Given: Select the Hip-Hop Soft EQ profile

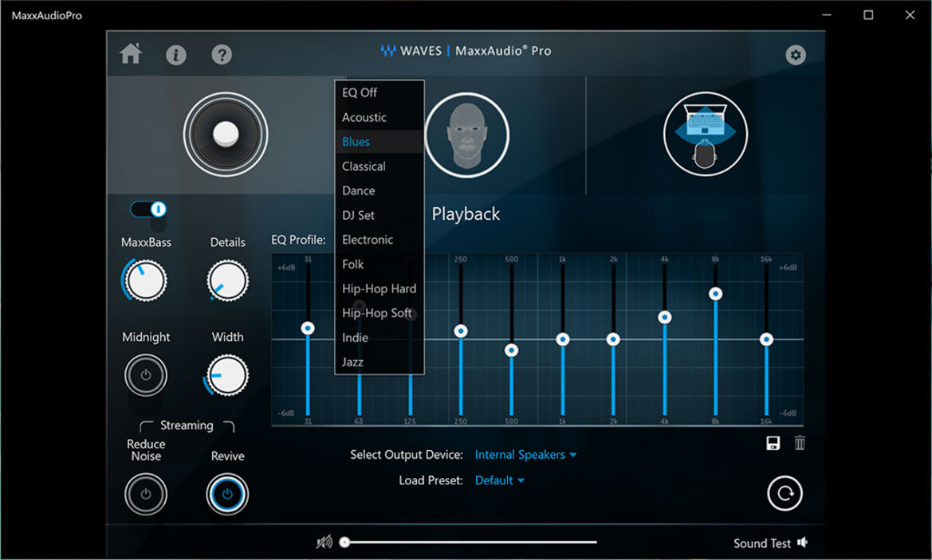Looking at the screenshot, I should click(x=379, y=313).
